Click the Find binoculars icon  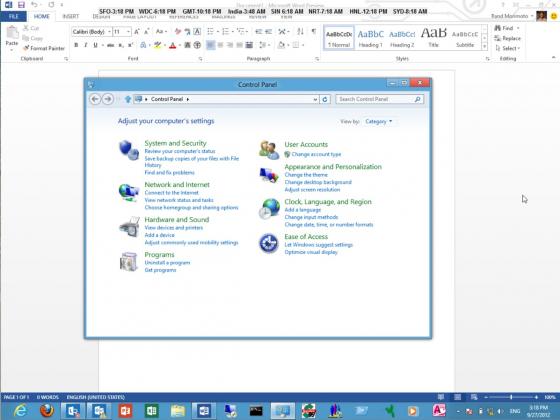click(498, 28)
